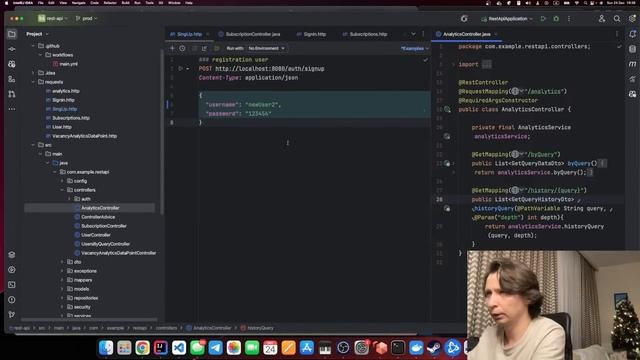Viewport: 640px width, 360px height.
Task: Open the prod branch dropdown
Action: [x=87, y=18]
